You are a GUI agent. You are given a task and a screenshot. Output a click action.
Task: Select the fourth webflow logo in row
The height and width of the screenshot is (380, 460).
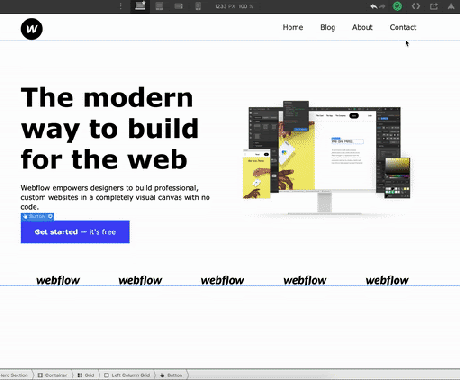pyautogui.click(x=305, y=281)
